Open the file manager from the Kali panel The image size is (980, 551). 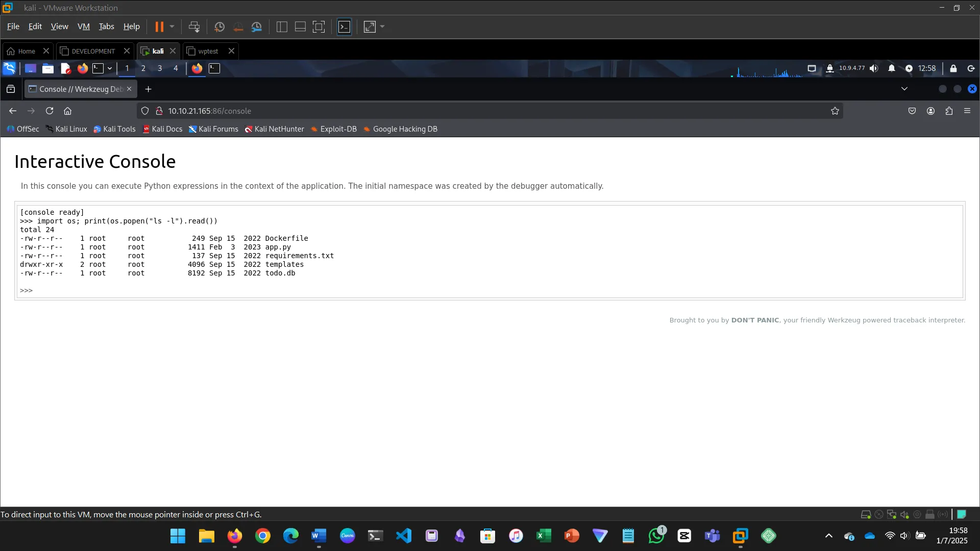[x=48, y=68]
